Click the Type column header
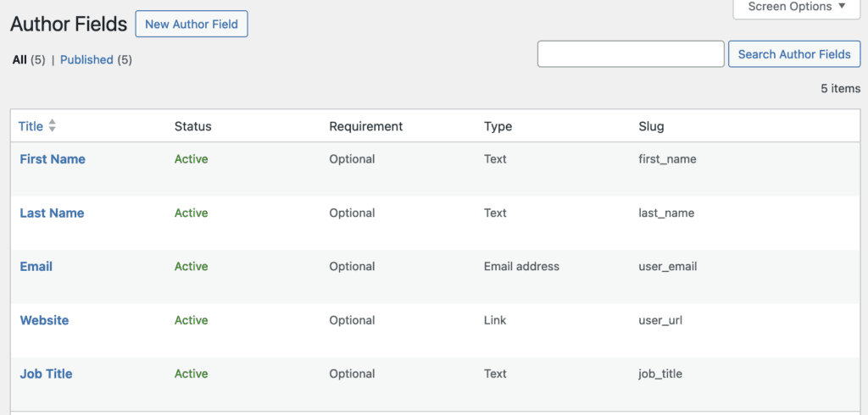 498,126
